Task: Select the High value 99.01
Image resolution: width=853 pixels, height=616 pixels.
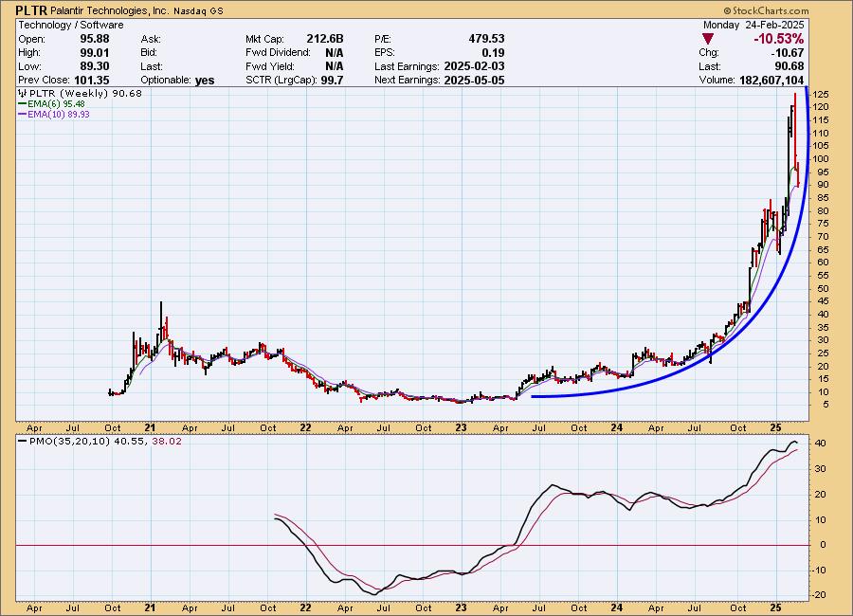Action: point(95,53)
